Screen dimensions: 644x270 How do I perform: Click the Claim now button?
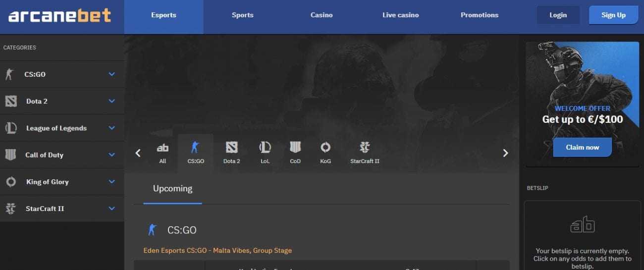582,147
